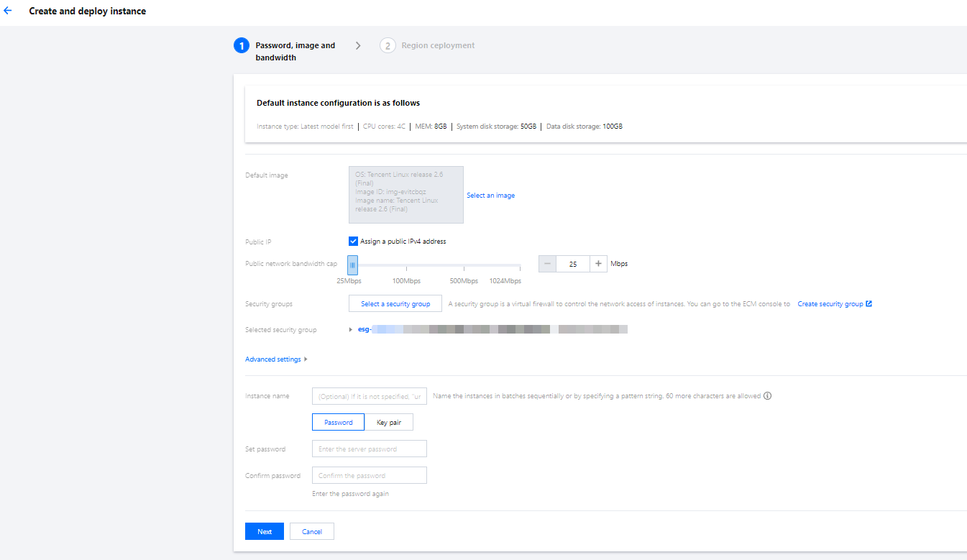This screenshot has height=560, width=967.
Task: Expand Advanced settings section
Action: 276,359
